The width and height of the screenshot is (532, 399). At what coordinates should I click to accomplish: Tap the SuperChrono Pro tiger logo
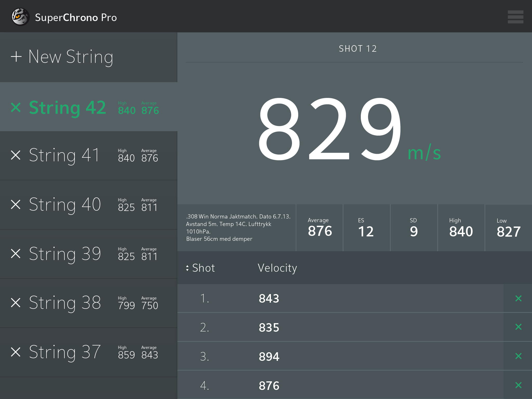pos(20,17)
